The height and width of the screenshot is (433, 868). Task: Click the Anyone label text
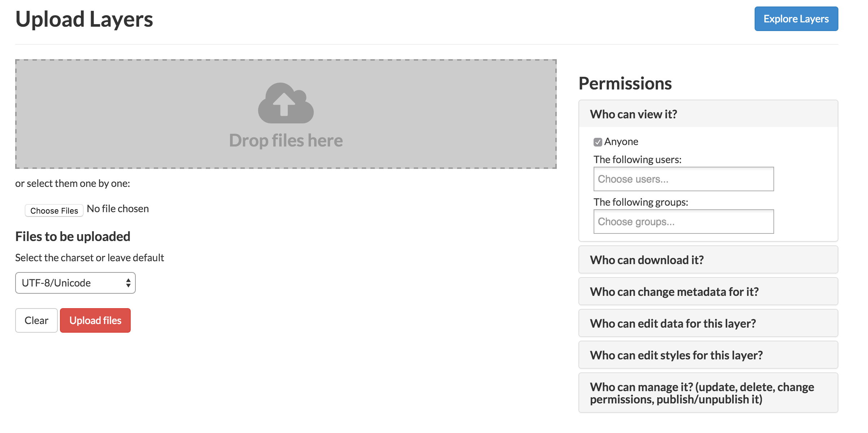[x=621, y=141]
